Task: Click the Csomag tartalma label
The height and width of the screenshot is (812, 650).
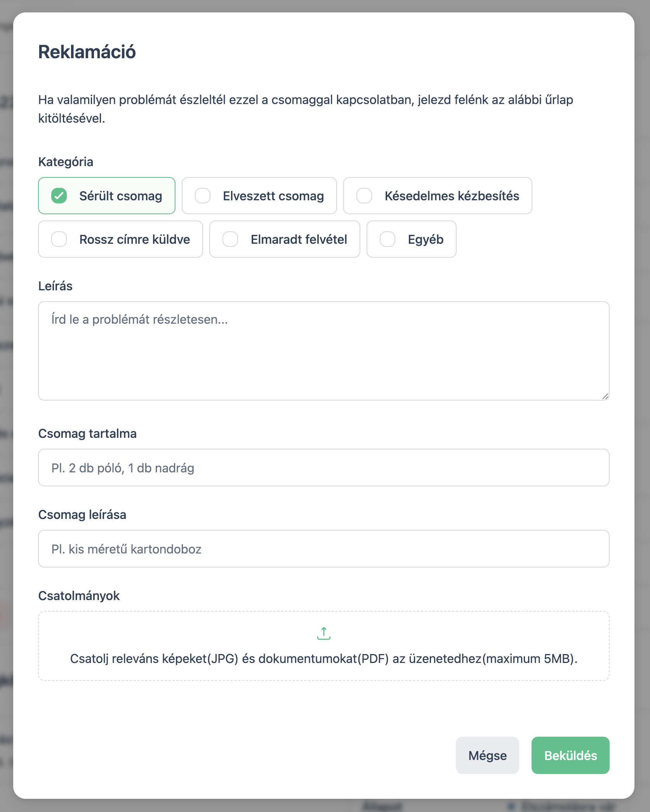Action: pyautogui.click(x=87, y=434)
